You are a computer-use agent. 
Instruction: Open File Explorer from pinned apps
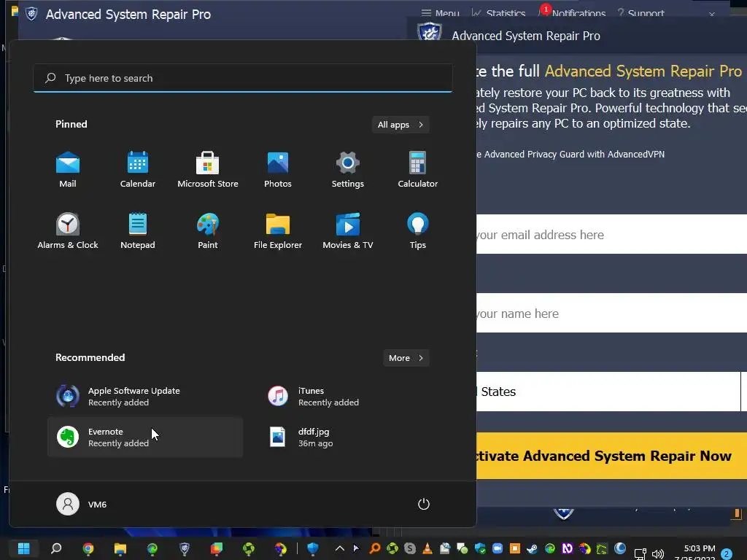[278, 231]
